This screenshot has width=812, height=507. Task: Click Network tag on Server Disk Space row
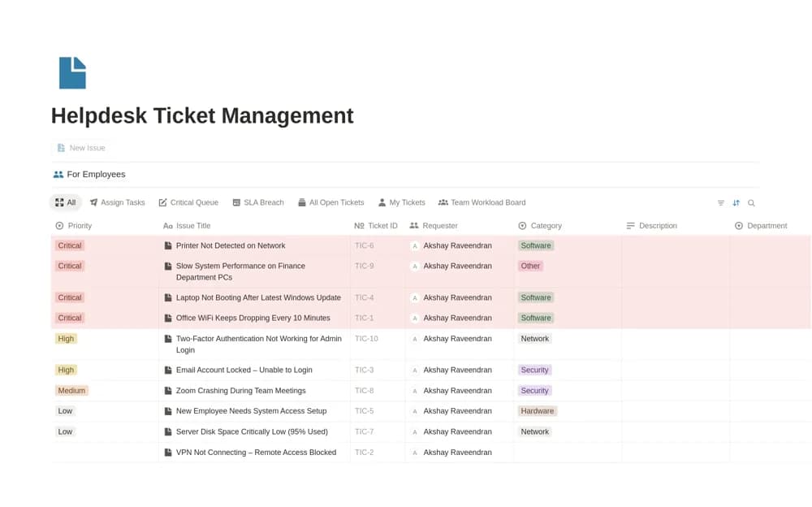pyautogui.click(x=535, y=431)
